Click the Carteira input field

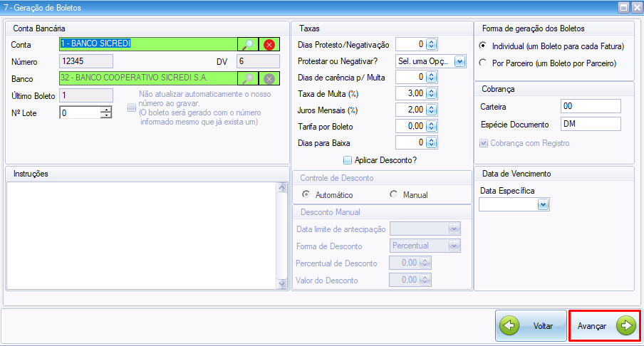pyautogui.click(x=590, y=106)
